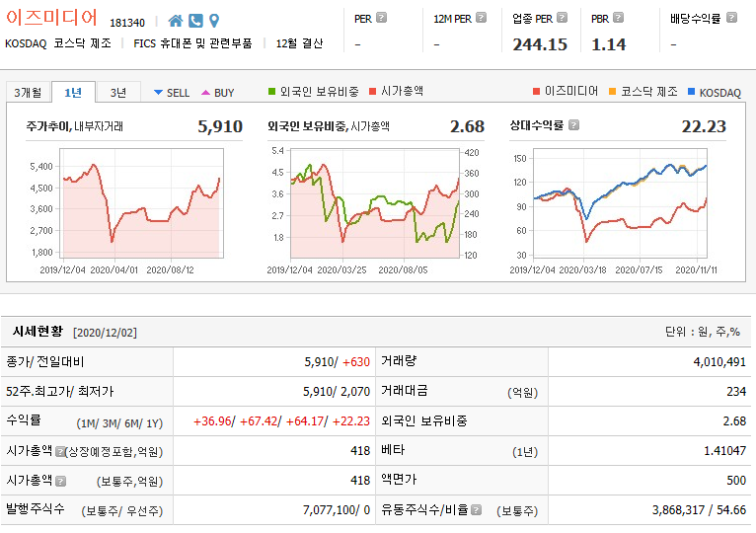Open the company homepage house icon
This screenshot has height=533, width=756.
[176, 21]
